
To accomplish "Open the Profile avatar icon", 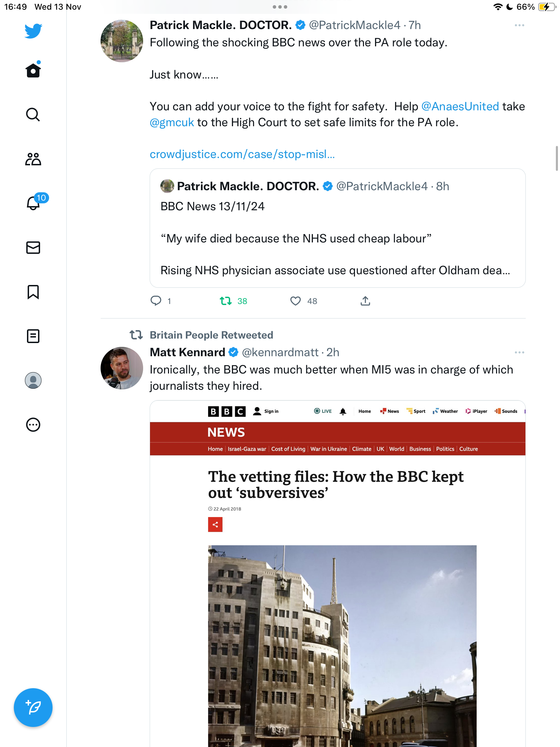I will [33, 380].
